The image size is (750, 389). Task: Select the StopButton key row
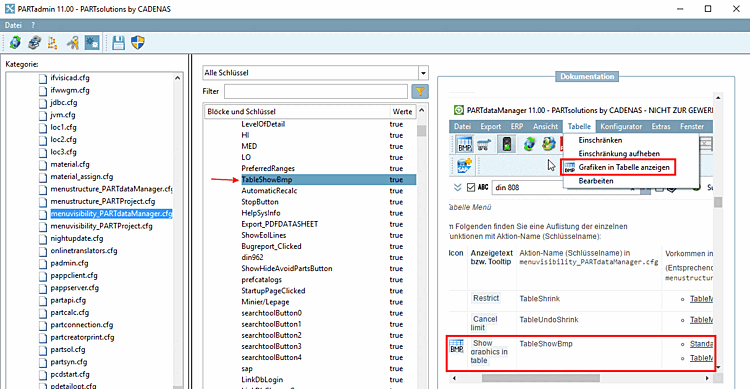pyautogui.click(x=310, y=202)
